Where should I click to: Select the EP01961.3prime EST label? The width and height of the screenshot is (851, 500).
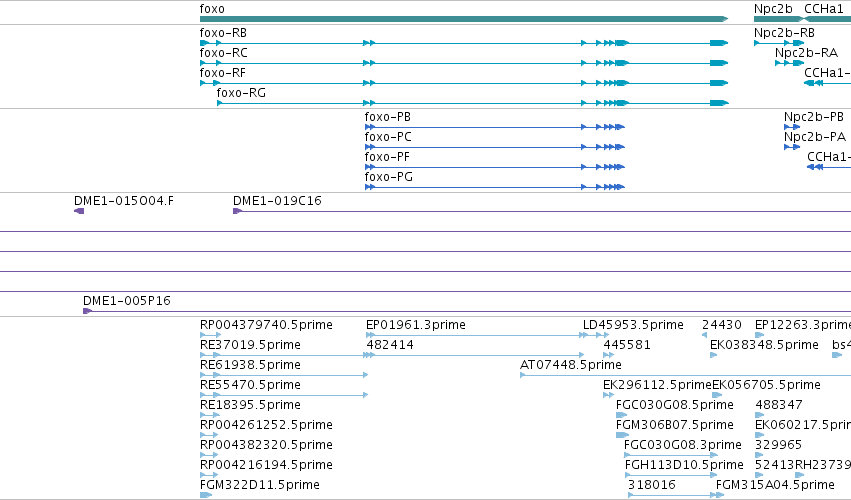point(416,325)
